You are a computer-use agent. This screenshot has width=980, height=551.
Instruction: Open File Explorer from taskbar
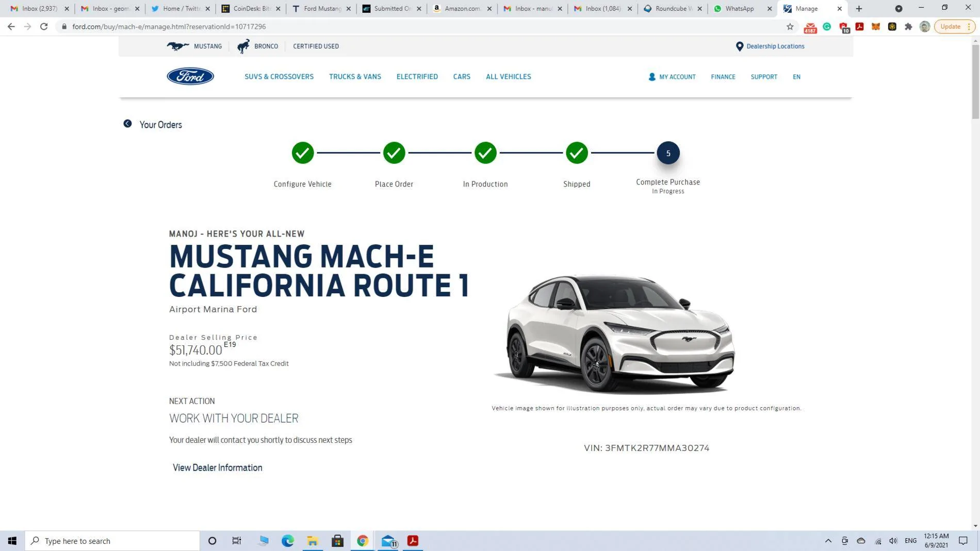click(x=313, y=541)
